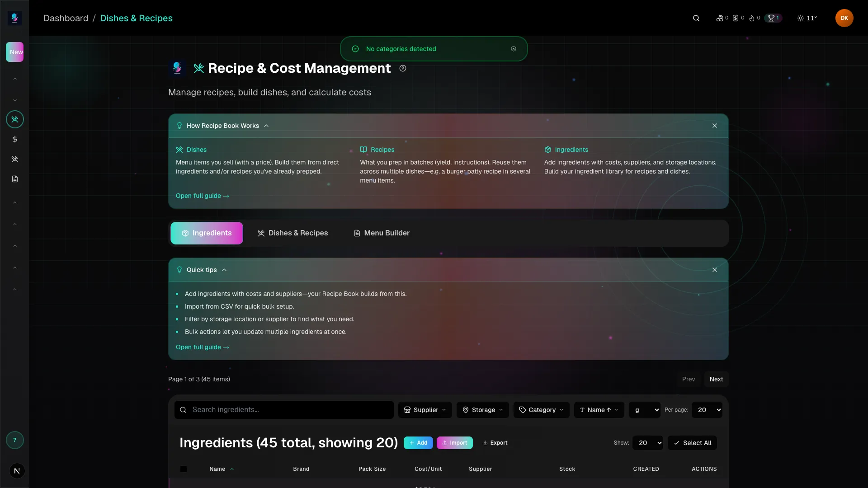Click the lightbulb icon in How Recipe Book Works
868x488 pixels.
(179, 126)
